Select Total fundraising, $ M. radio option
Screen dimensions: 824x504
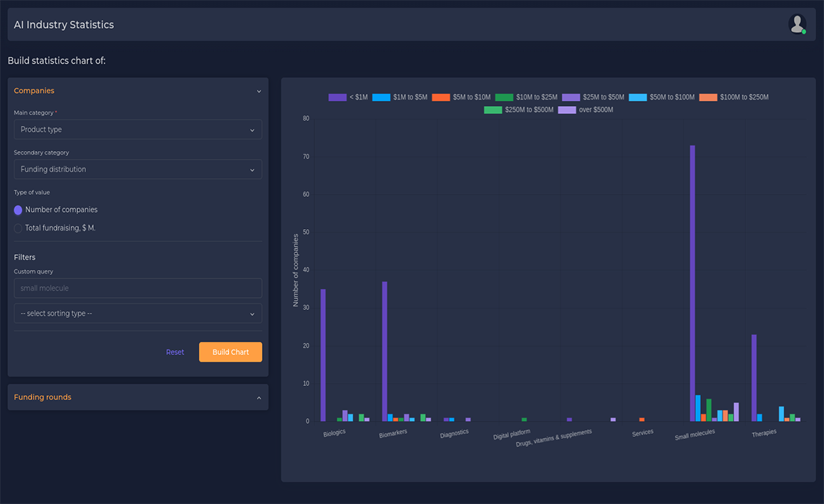tap(19, 228)
